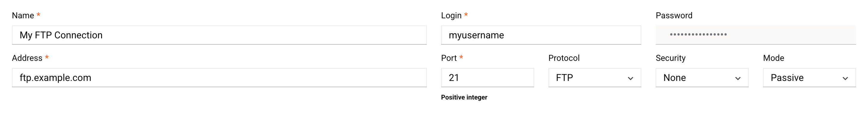Click the Protocol label text
The width and height of the screenshot is (868, 113).
564,58
